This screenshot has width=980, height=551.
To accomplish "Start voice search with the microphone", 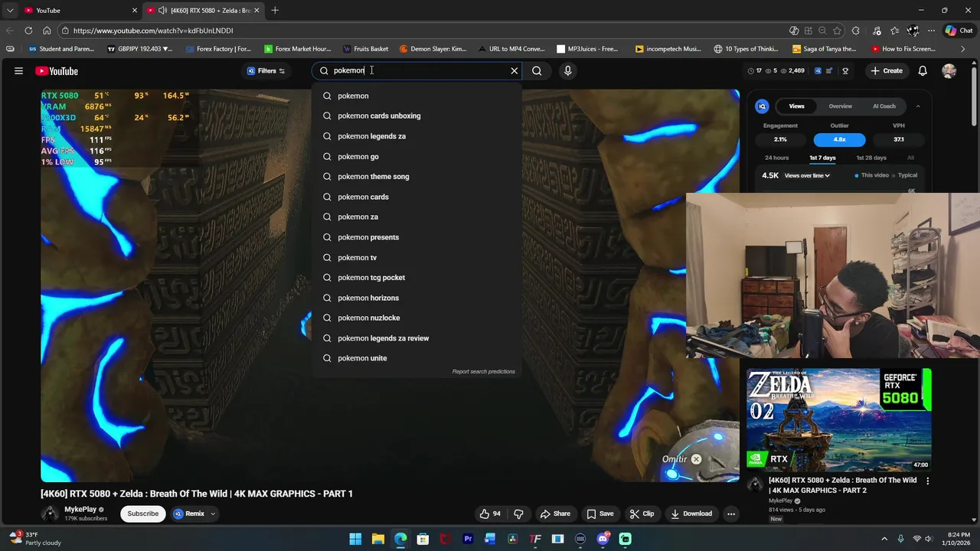I will [x=567, y=70].
